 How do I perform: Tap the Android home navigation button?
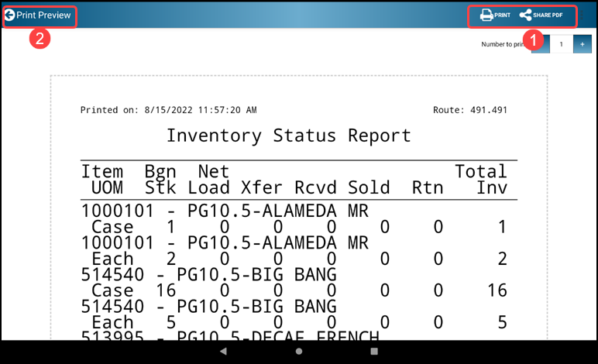click(x=299, y=351)
